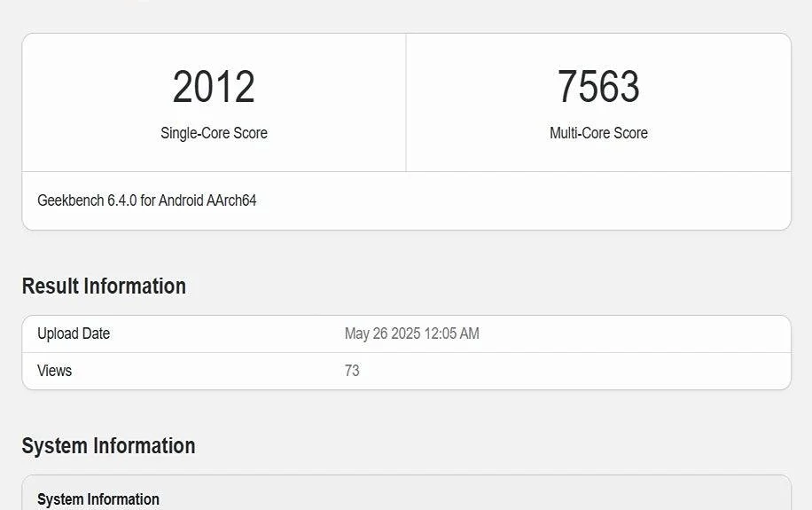
Task: Select the Upload Date row label
Action: pos(74,333)
